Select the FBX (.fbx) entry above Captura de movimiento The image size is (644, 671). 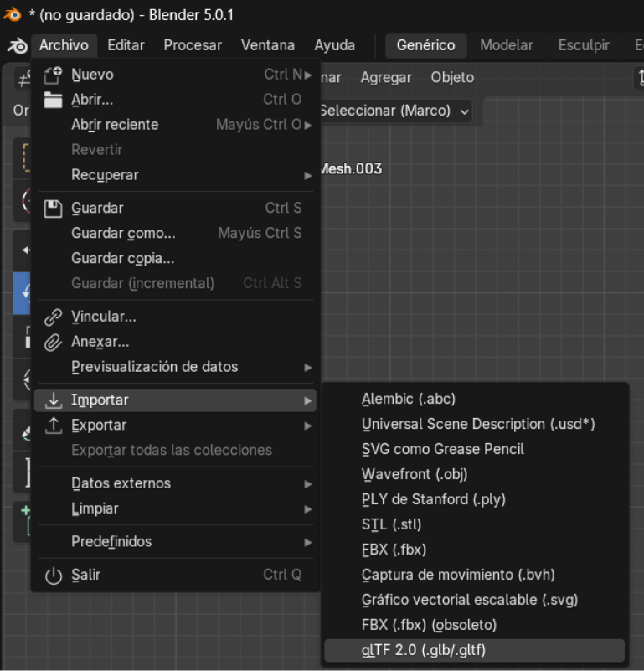coord(475,550)
